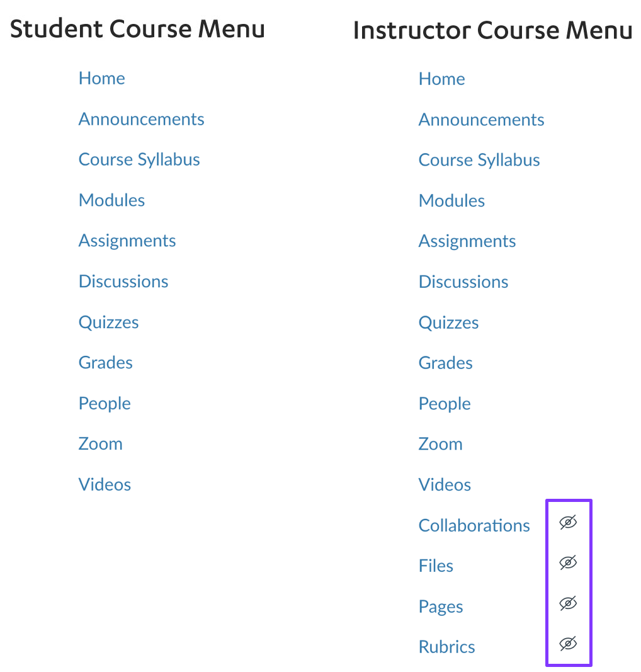Screen dimensions: 641x672
Task: Open Videos in the Instructor menu
Action: [x=445, y=484]
